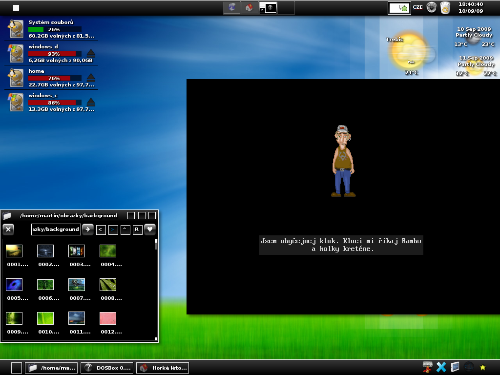Click the folder icon in file manager titlebar
The image size is (500, 375).
(x=8, y=216)
